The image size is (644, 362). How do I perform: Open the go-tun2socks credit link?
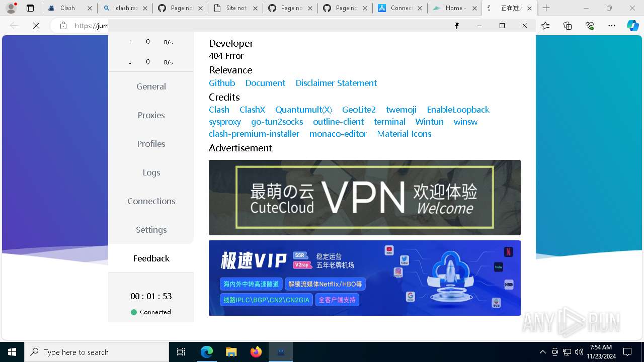pos(277,122)
